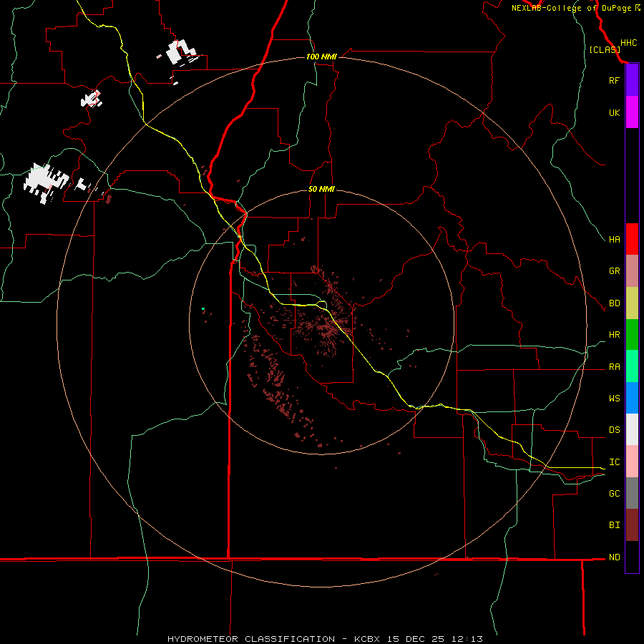Click the HYDROMETEOR CLASSIFICATION title text
The image size is (644, 644).
tap(251, 639)
